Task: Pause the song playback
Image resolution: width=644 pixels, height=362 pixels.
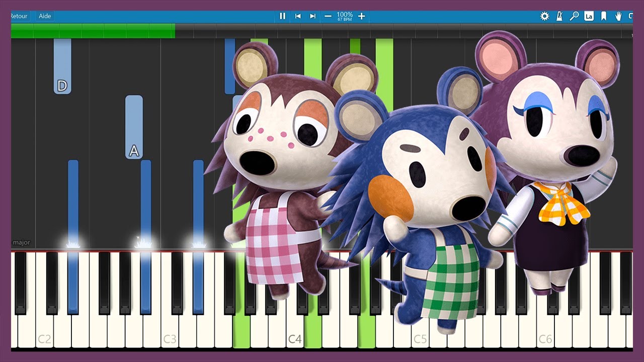Action: (x=283, y=16)
